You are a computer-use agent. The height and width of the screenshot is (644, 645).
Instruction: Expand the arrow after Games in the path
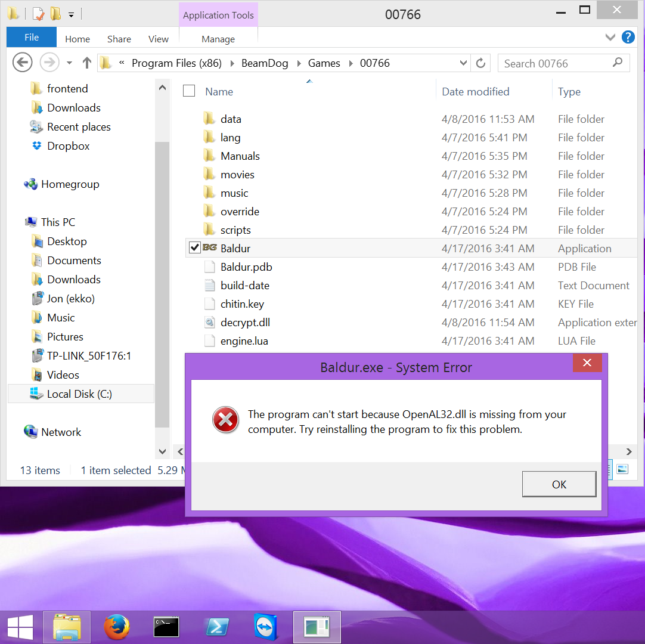tap(351, 63)
